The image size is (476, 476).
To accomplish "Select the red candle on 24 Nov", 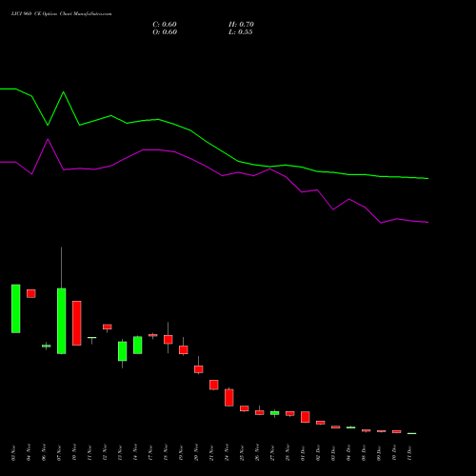I will click(229, 397).
